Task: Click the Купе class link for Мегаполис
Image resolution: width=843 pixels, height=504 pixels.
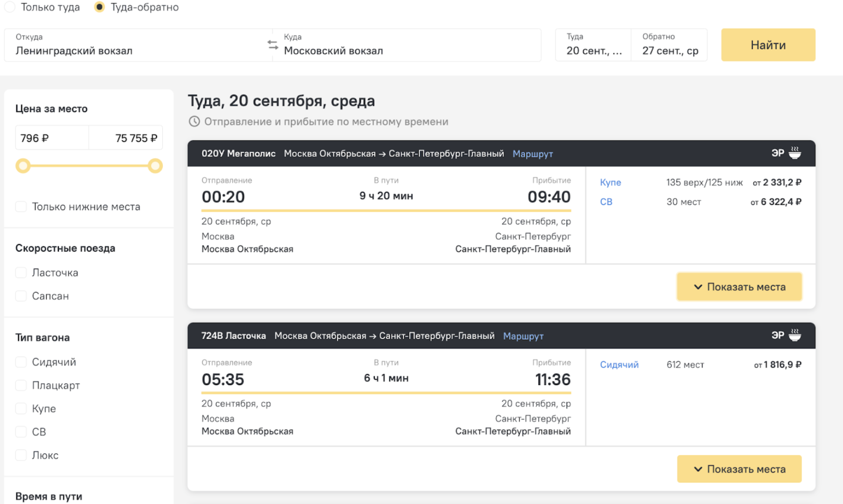Action: pos(610,182)
